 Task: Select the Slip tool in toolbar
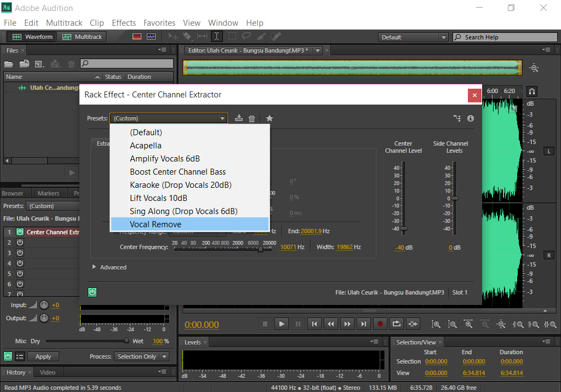coord(202,37)
